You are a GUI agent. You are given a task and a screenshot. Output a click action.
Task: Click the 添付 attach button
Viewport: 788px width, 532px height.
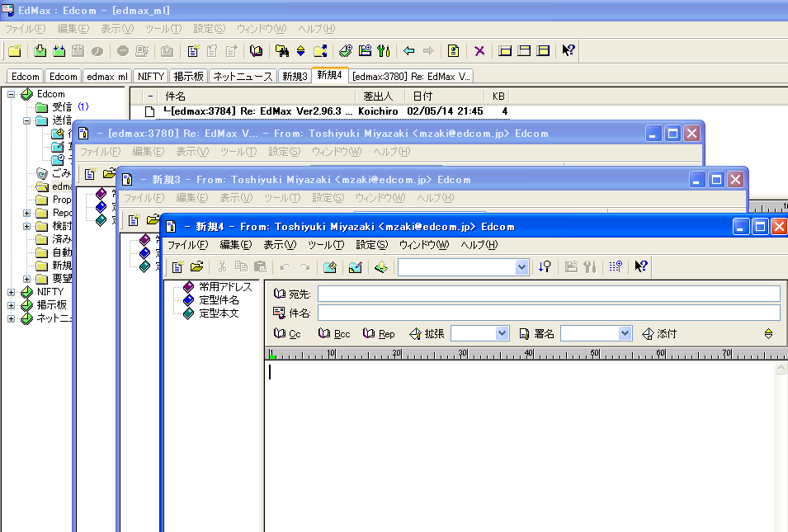659,333
